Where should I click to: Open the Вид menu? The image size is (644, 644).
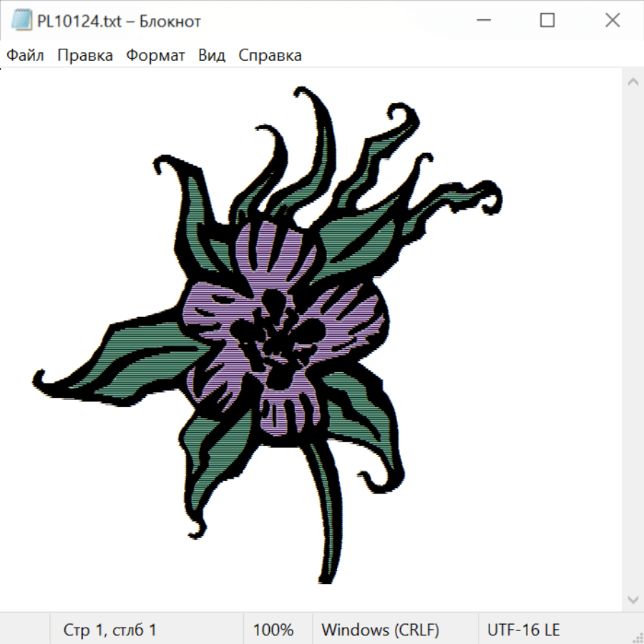click(x=212, y=55)
